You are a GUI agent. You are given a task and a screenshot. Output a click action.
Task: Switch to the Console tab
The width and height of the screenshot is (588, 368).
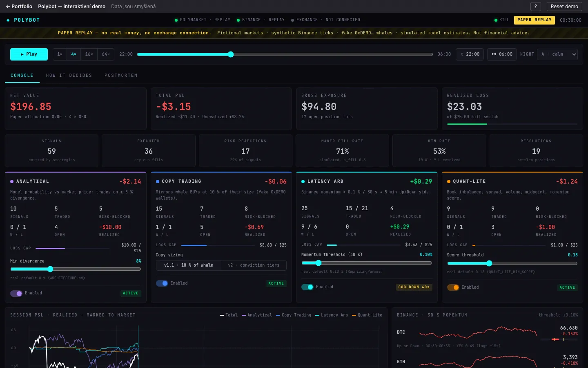coord(22,76)
